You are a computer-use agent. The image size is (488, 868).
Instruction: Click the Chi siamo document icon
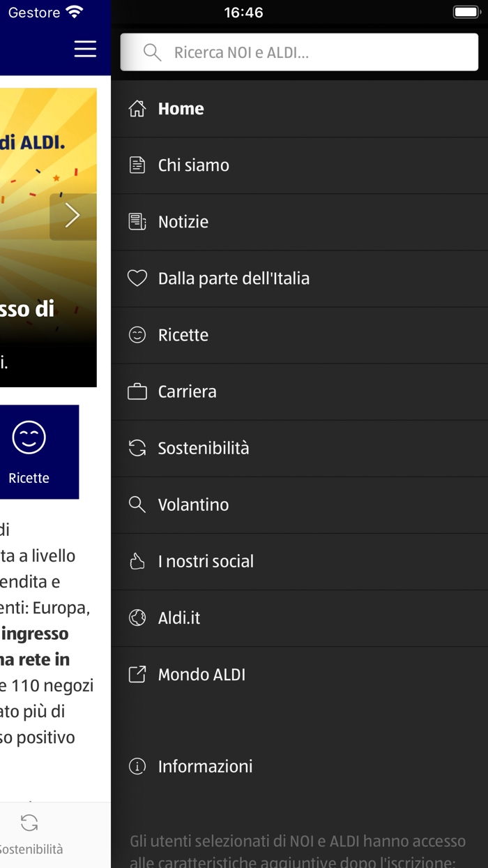[x=137, y=165]
